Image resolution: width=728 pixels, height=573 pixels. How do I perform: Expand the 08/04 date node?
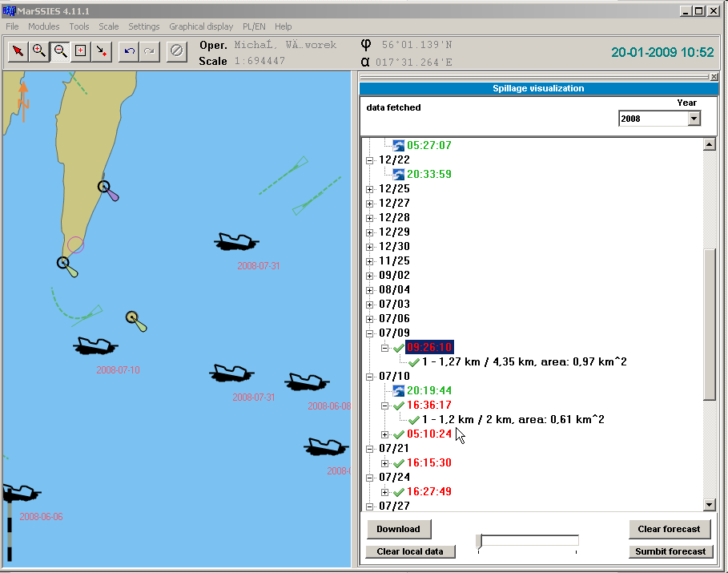coord(369,290)
